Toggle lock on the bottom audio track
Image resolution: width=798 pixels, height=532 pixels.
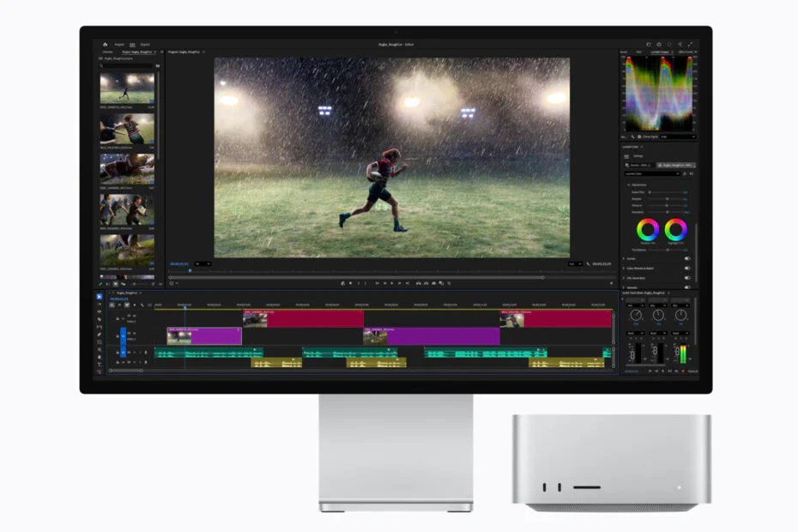point(118,362)
